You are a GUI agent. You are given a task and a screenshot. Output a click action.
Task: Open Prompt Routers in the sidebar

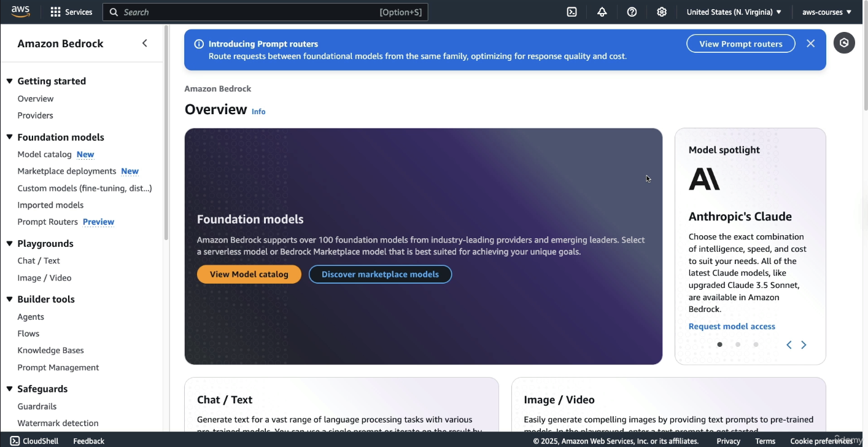pos(48,222)
